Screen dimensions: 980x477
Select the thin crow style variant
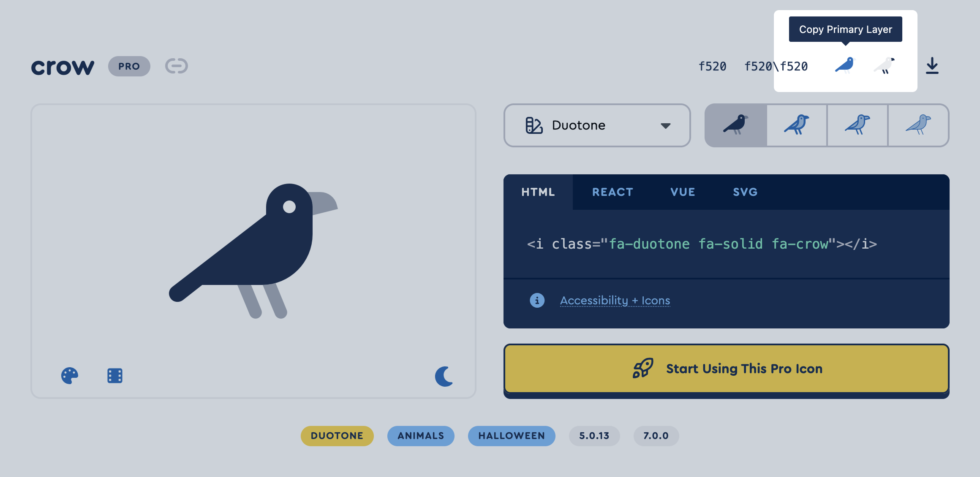tap(918, 125)
